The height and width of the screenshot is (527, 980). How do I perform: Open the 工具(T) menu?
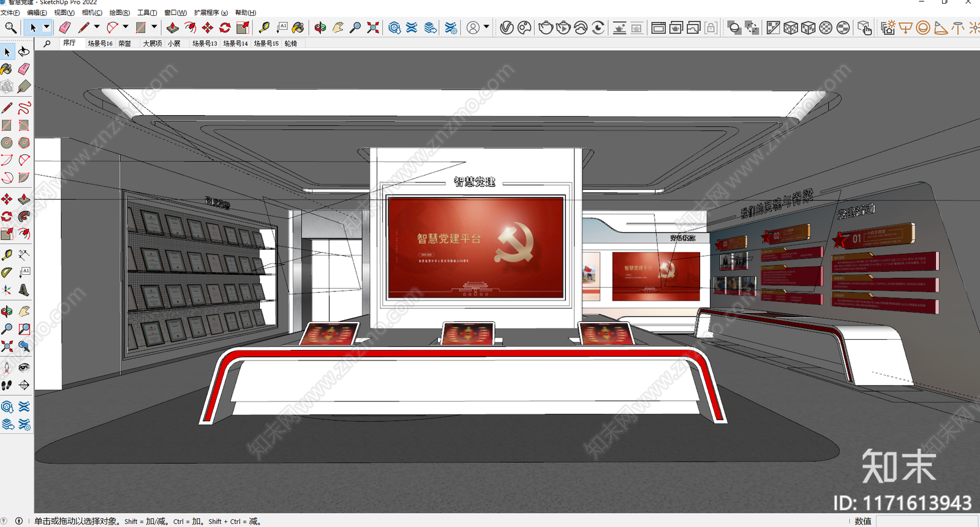147,12
